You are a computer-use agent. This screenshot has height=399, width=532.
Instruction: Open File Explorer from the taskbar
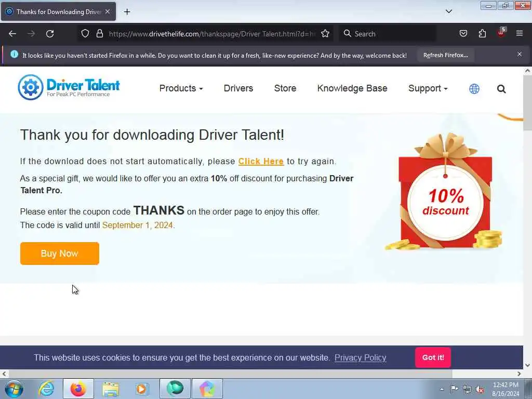pyautogui.click(x=111, y=389)
